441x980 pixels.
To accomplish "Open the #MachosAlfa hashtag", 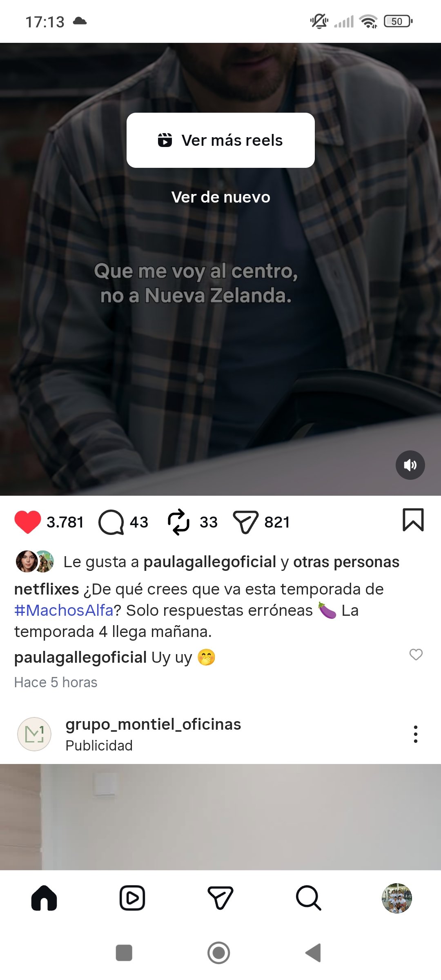I will click(64, 610).
